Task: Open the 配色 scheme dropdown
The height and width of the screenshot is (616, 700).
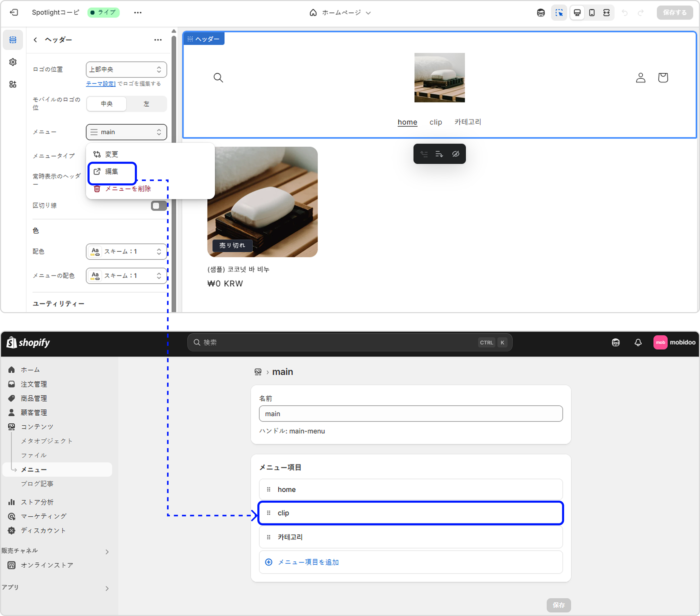Action: tap(126, 251)
